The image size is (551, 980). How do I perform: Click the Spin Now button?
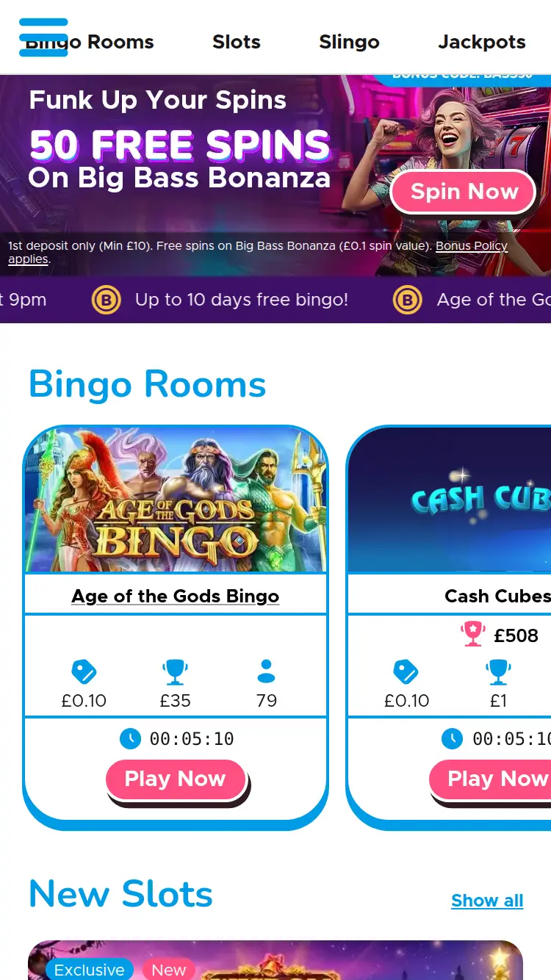462,191
